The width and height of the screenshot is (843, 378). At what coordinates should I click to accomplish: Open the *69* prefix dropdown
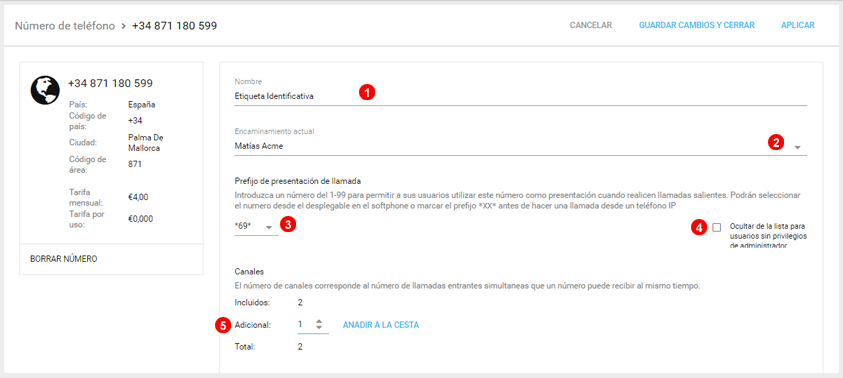pos(256,227)
